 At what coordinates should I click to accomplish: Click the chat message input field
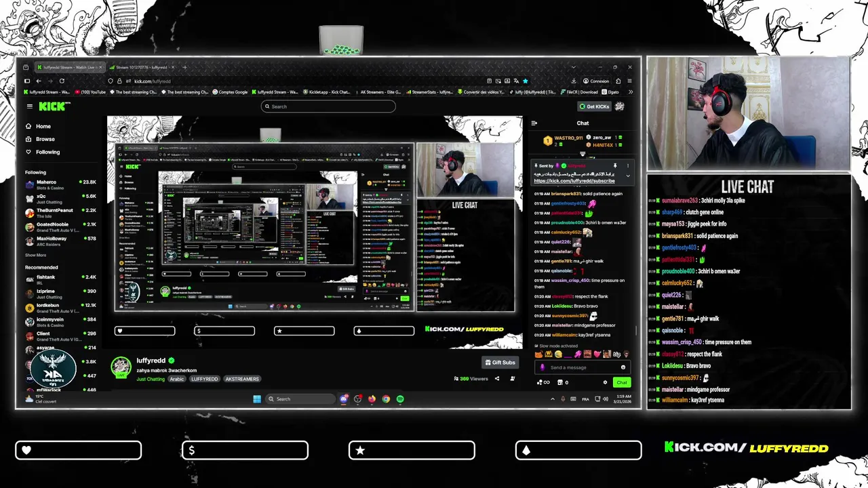583,367
